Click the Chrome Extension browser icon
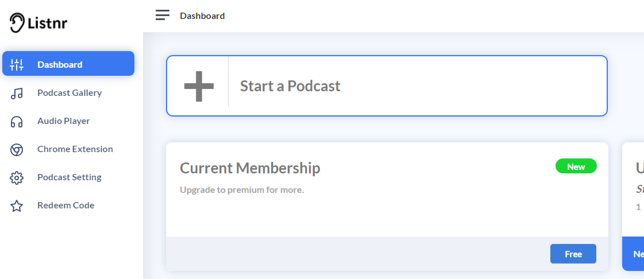Screen dimensions: 644x279 pos(17,149)
